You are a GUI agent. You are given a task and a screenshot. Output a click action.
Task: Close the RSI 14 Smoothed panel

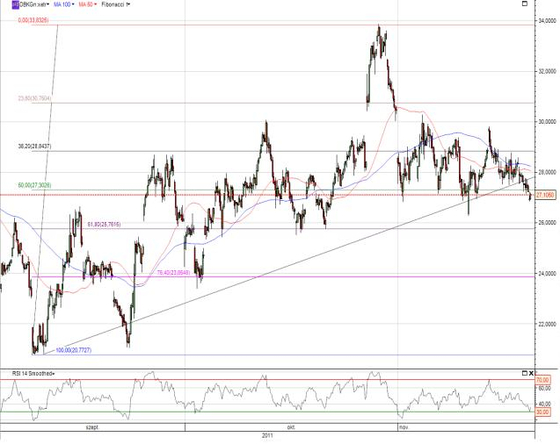tap(531, 373)
